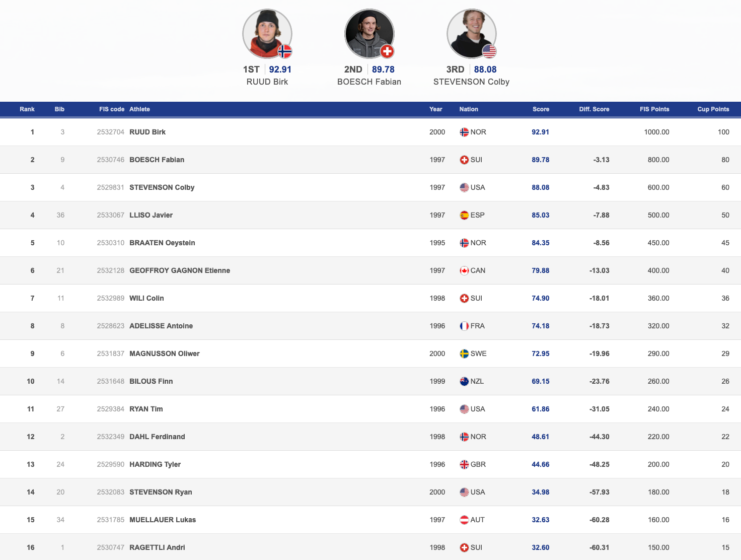Sort table by the Score column header
The width and height of the screenshot is (741, 560).
(541, 109)
